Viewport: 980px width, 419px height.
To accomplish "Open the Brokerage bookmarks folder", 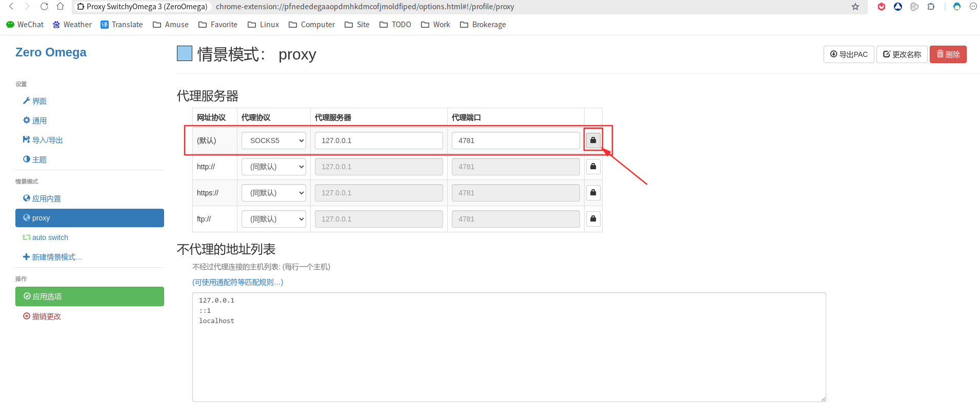I will click(483, 25).
